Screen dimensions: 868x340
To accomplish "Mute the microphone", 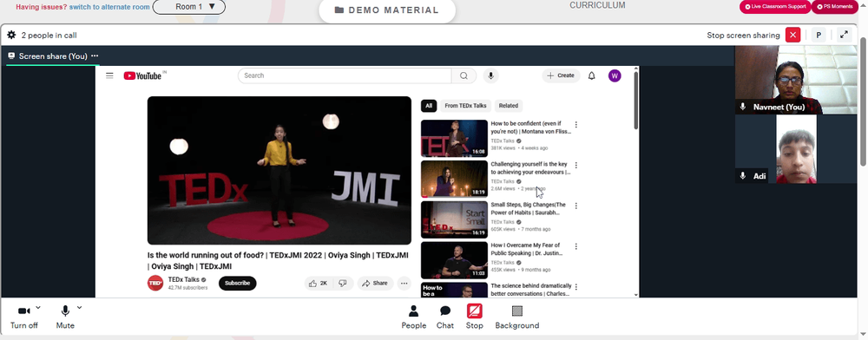I will click(x=65, y=311).
